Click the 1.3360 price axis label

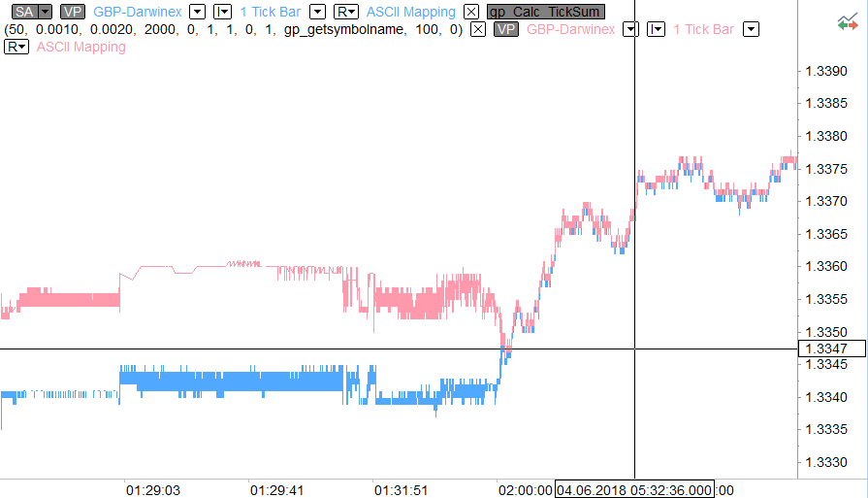point(826,266)
